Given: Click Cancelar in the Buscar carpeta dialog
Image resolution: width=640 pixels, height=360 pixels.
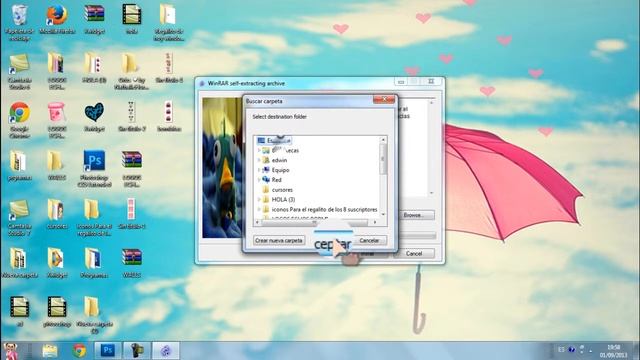Looking at the screenshot, I should pyautogui.click(x=369, y=240).
